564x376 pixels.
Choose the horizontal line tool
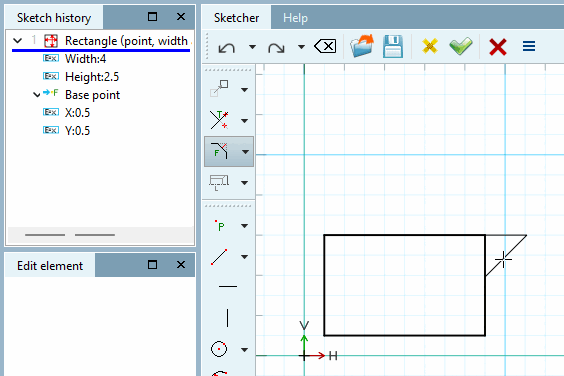pyautogui.click(x=228, y=286)
